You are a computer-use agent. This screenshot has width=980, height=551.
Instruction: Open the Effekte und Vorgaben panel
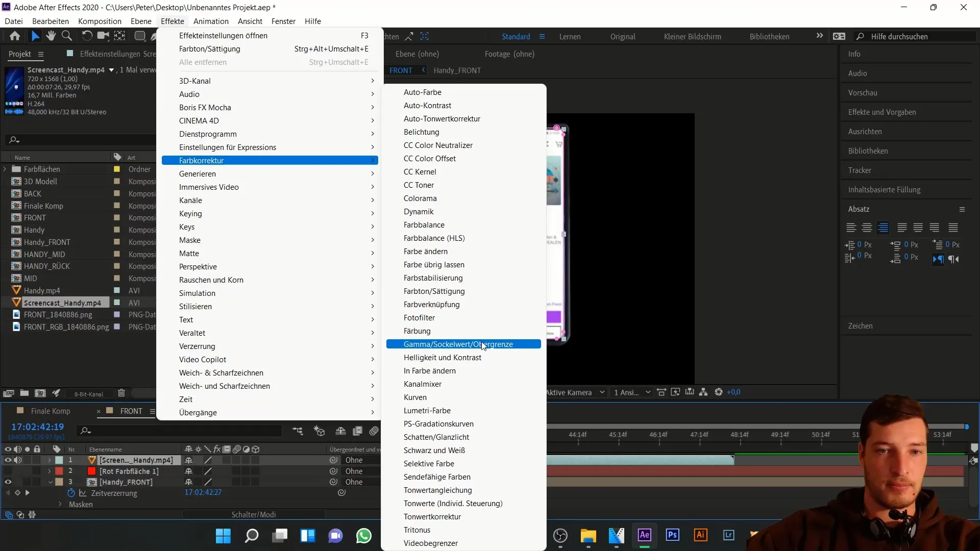pos(882,112)
